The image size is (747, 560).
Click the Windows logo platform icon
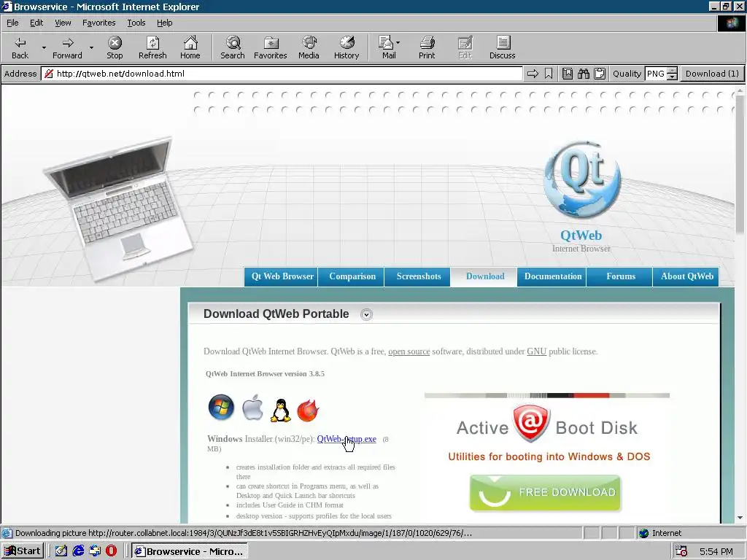click(x=221, y=408)
